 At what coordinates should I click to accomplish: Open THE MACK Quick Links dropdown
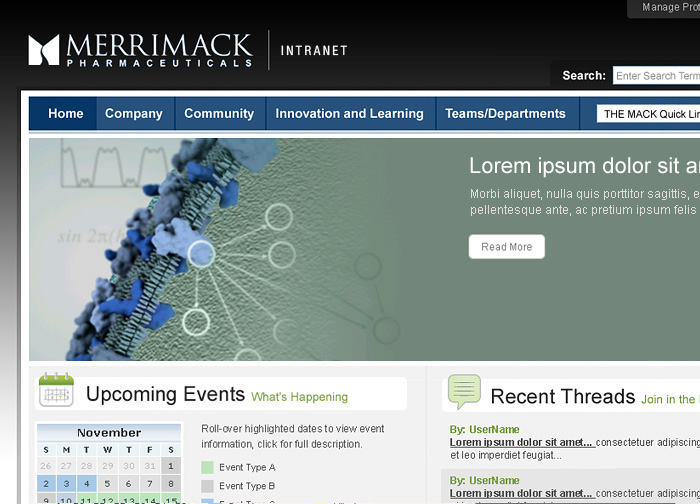(648, 114)
